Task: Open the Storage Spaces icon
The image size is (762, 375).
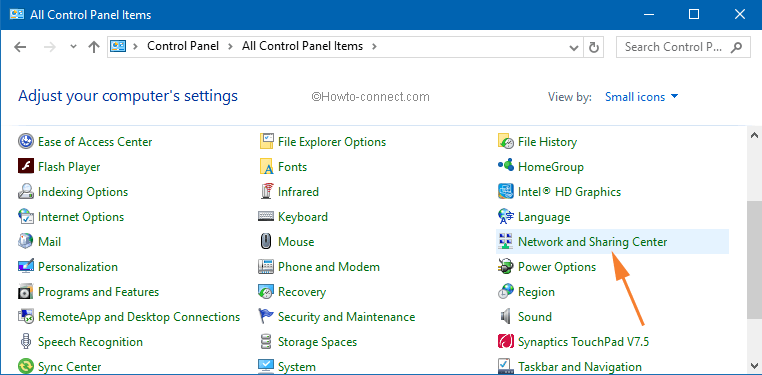Action: click(266, 341)
